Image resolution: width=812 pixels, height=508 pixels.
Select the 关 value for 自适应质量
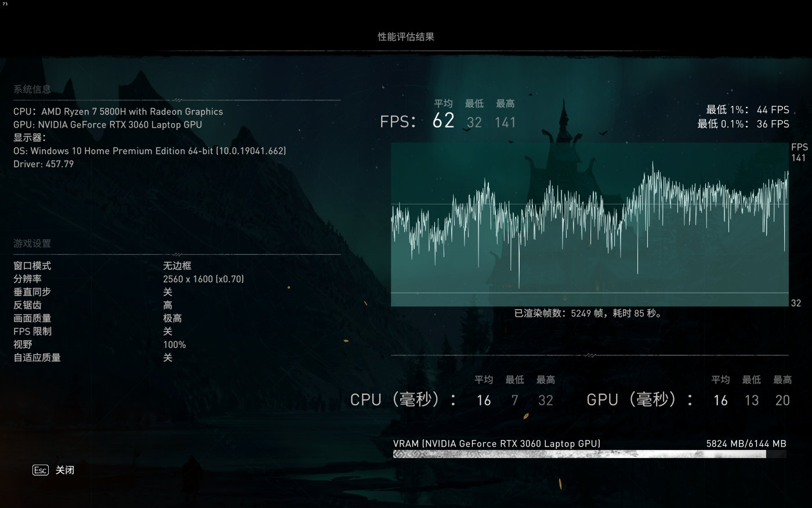(168, 358)
